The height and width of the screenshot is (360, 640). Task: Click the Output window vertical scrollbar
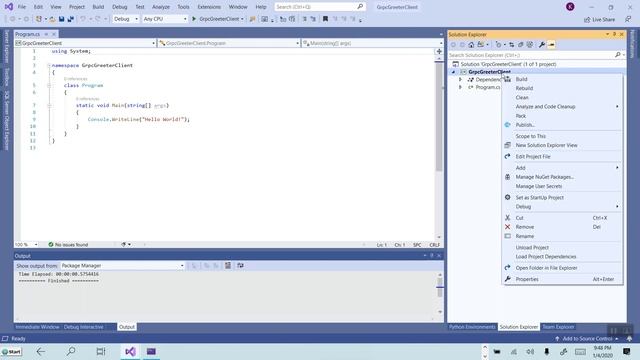[x=440, y=293]
